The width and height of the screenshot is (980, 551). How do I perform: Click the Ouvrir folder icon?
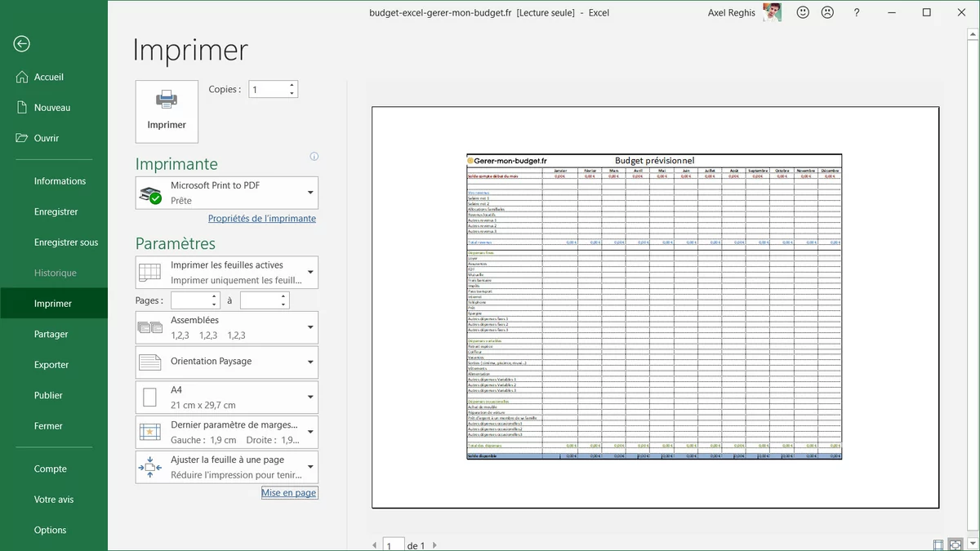(x=22, y=138)
